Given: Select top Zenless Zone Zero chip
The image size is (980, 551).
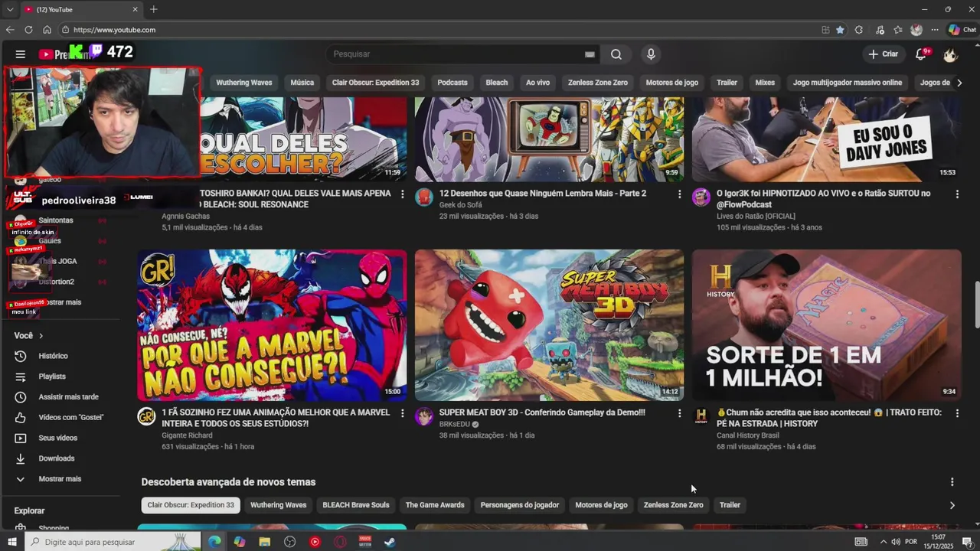Looking at the screenshot, I should pyautogui.click(x=598, y=83).
